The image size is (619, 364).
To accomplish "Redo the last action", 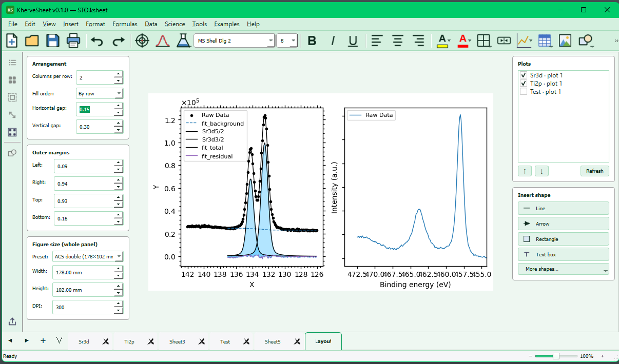I will 119,41.
